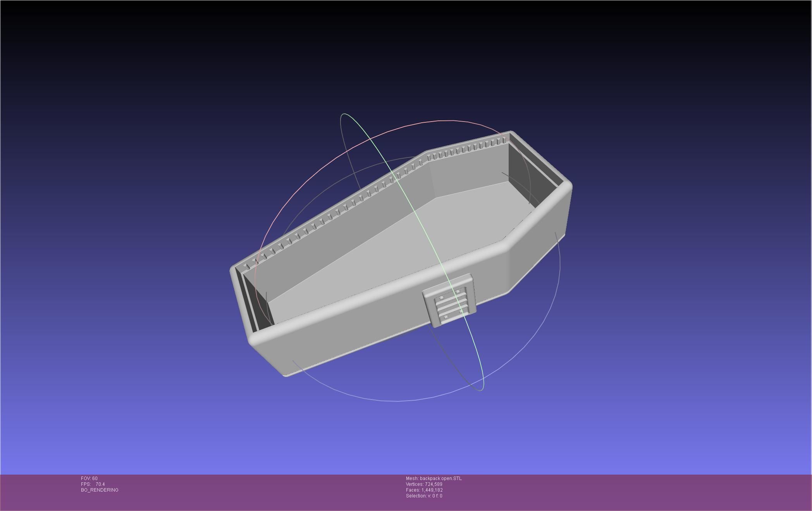Click the Vertices: 724,589 entry
Image resolution: width=812 pixels, height=511 pixels.
[424, 484]
